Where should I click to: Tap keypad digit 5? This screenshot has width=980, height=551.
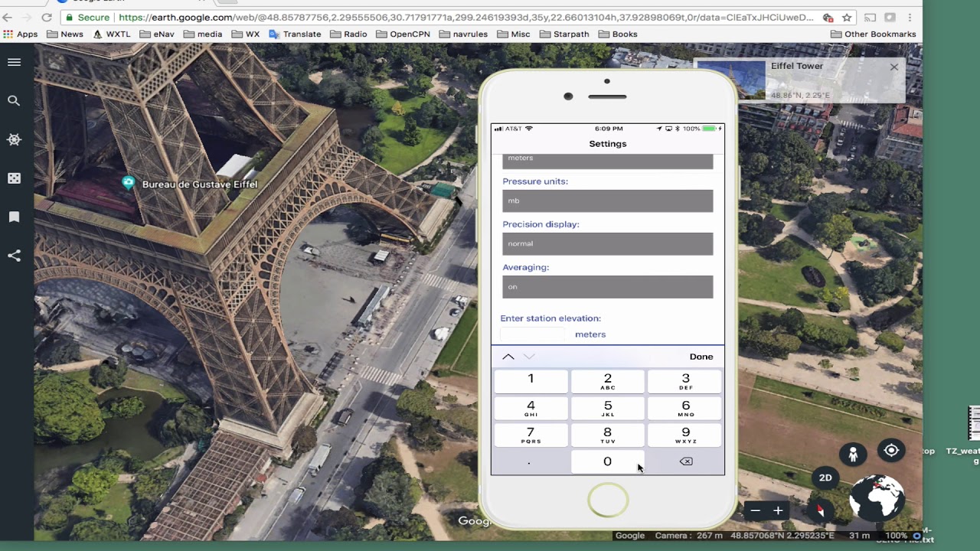[x=607, y=408]
